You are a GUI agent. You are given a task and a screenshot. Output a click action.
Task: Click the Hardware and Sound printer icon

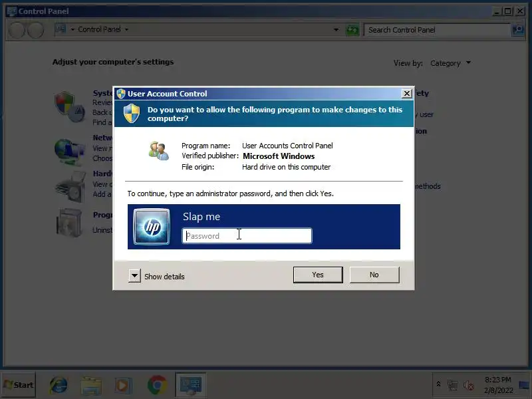[x=70, y=187]
